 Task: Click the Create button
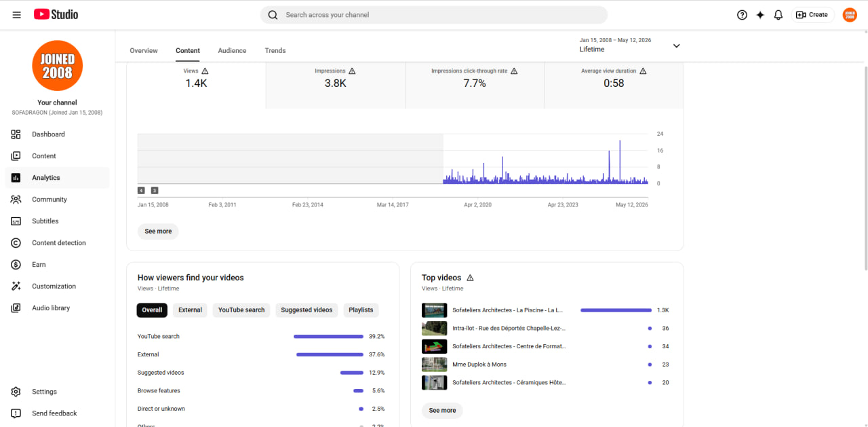(x=812, y=15)
